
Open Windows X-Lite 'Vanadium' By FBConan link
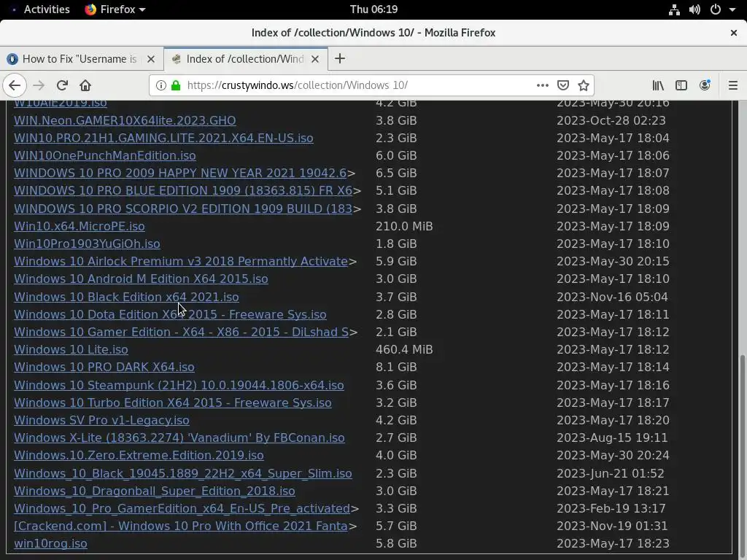tap(179, 437)
